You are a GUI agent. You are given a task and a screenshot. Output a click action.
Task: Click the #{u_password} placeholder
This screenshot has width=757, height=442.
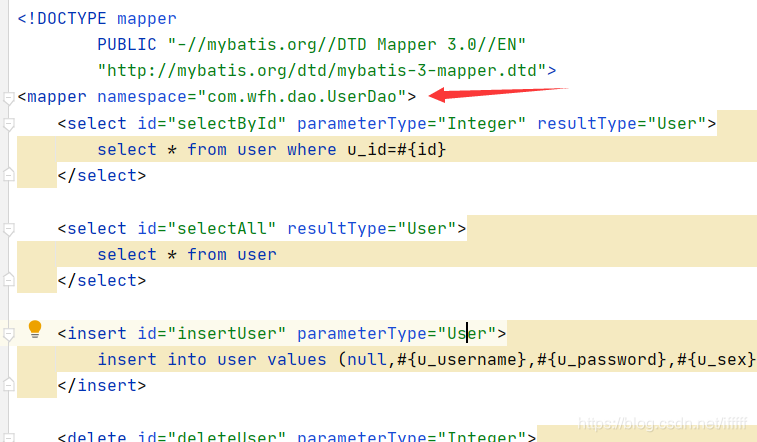[602, 359]
